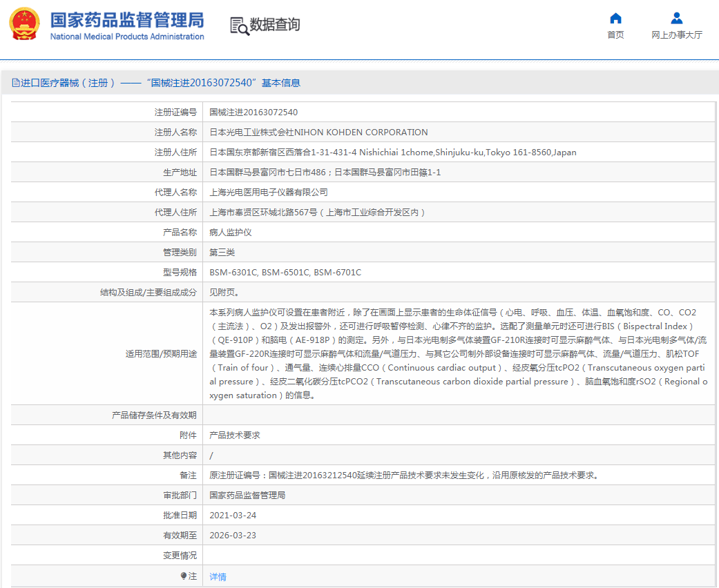Click the 其他内容 row label
719x588 pixels.
tap(180, 455)
